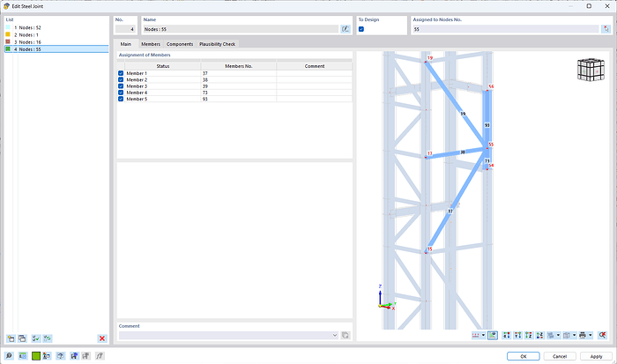617x364 pixels.
Task: Click the green color swatch in bottom toolbar
Action: point(36,355)
